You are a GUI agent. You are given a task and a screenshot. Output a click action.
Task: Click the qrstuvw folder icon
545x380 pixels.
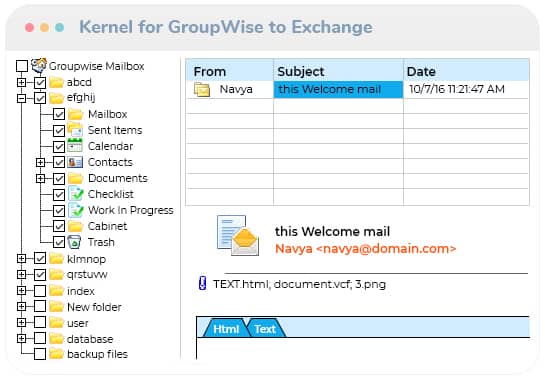coord(56,275)
